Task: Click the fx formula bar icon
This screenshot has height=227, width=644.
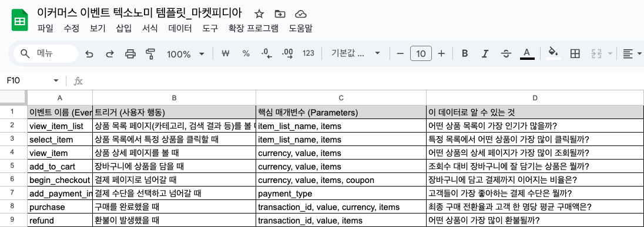Action: tap(78, 81)
